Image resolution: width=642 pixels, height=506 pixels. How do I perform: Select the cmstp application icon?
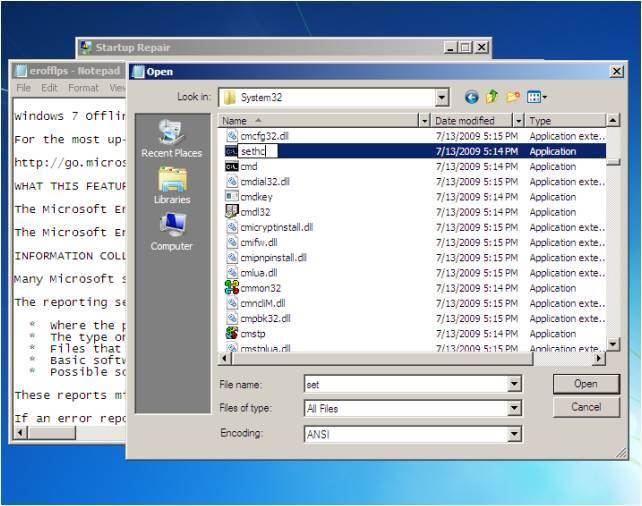pyautogui.click(x=232, y=333)
